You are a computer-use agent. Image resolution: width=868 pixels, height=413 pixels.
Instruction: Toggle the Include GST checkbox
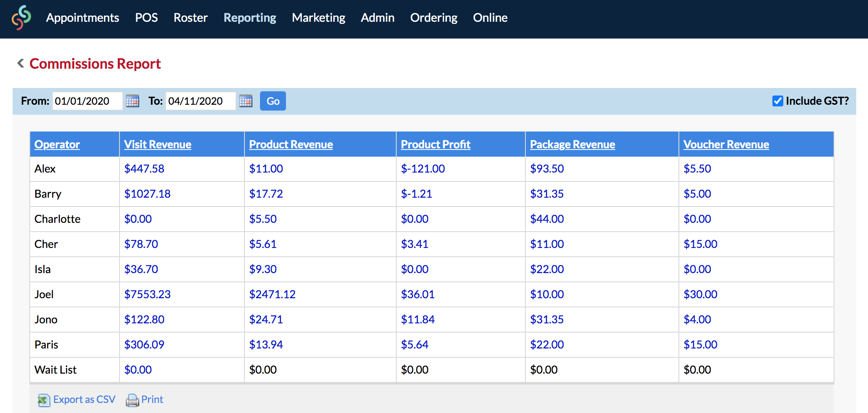pyautogui.click(x=777, y=101)
